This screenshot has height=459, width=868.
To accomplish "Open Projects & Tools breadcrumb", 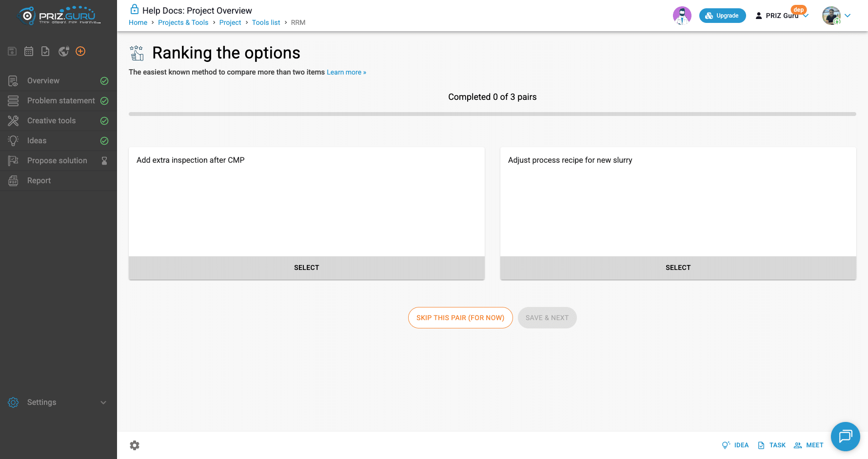I will point(183,22).
